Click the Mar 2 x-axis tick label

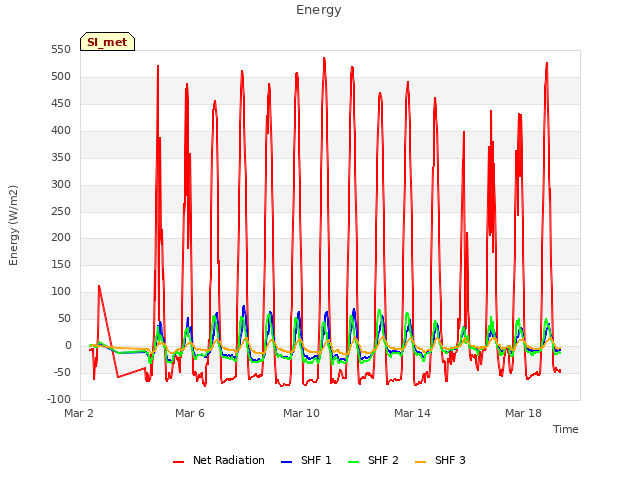pos(79,413)
